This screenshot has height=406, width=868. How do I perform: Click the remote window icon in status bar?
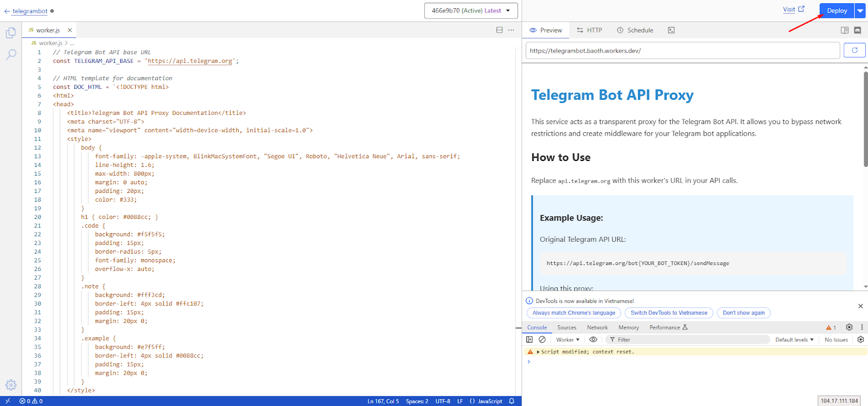(x=8, y=401)
